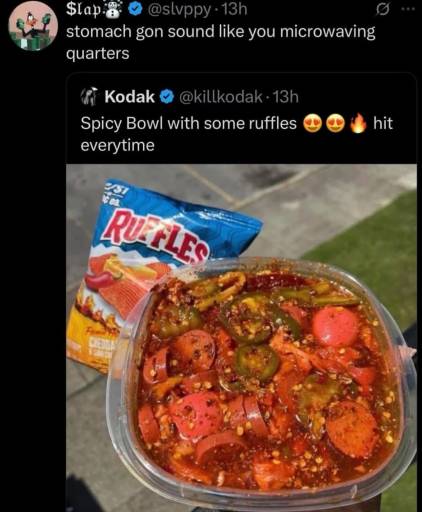Click the fire emoji in Kodak's tweet
422x512 pixels.
pos(358,123)
